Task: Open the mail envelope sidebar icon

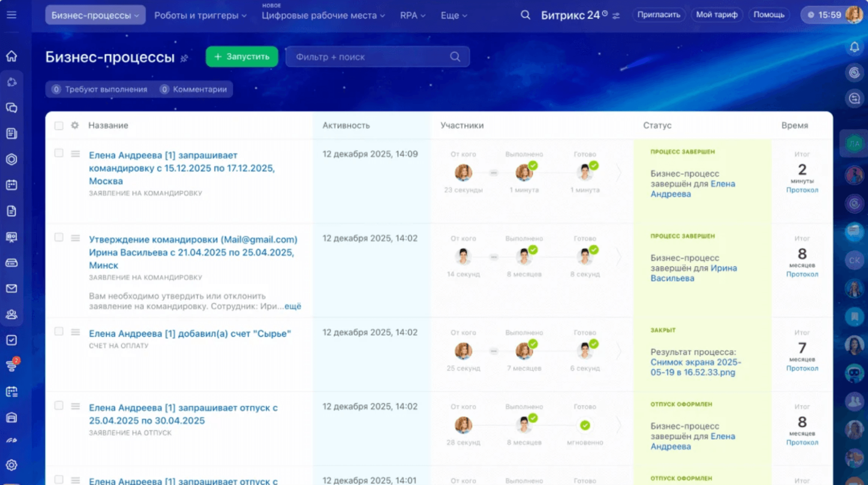Action: click(12, 289)
